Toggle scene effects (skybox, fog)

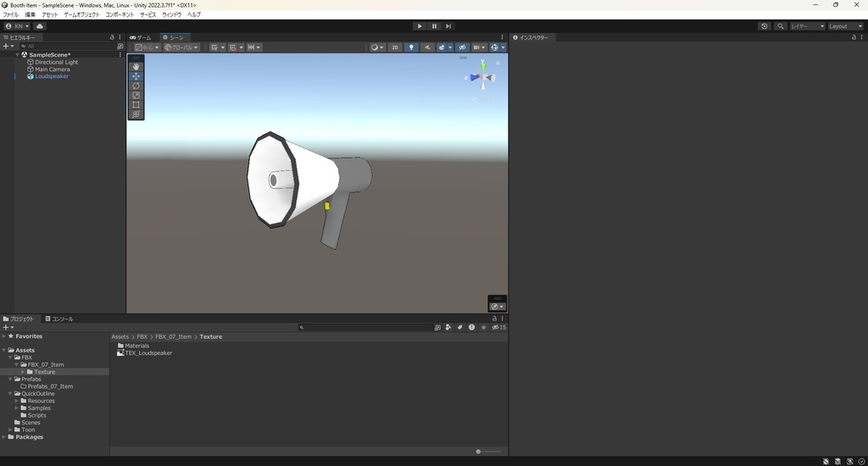(x=441, y=47)
